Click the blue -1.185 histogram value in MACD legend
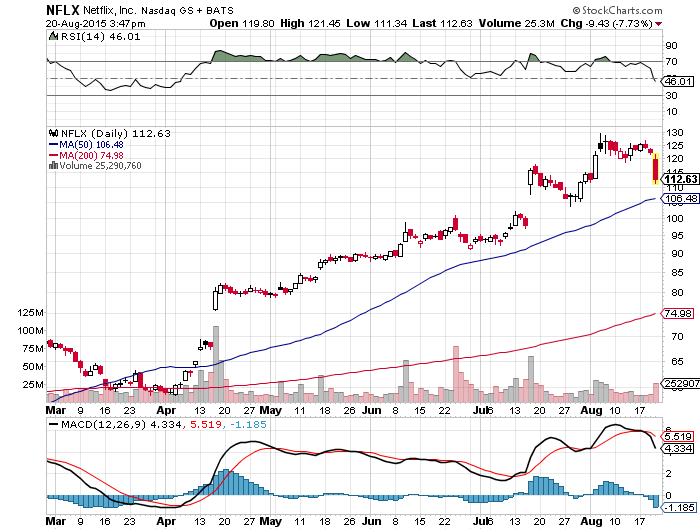The image size is (700, 530). [x=248, y=425]
